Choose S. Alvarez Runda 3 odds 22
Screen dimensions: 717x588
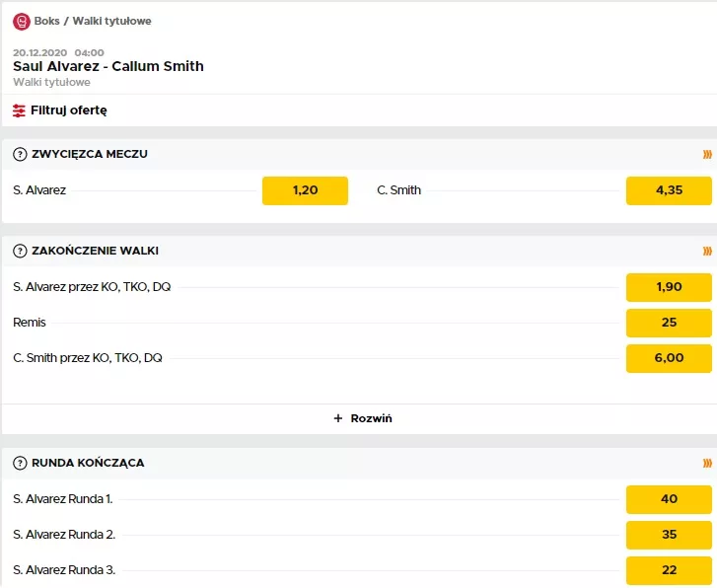668,570
